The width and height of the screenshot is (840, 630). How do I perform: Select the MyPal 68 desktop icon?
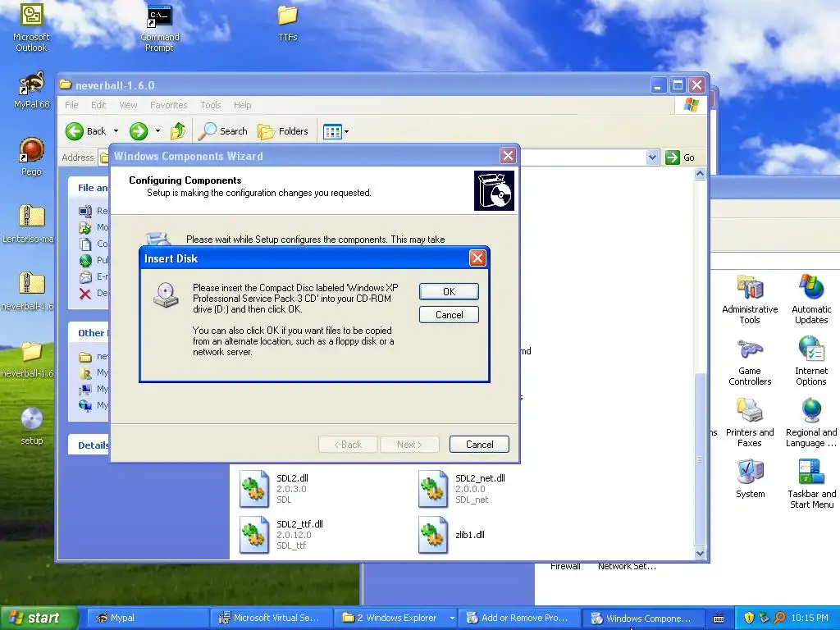pos(32,90)
